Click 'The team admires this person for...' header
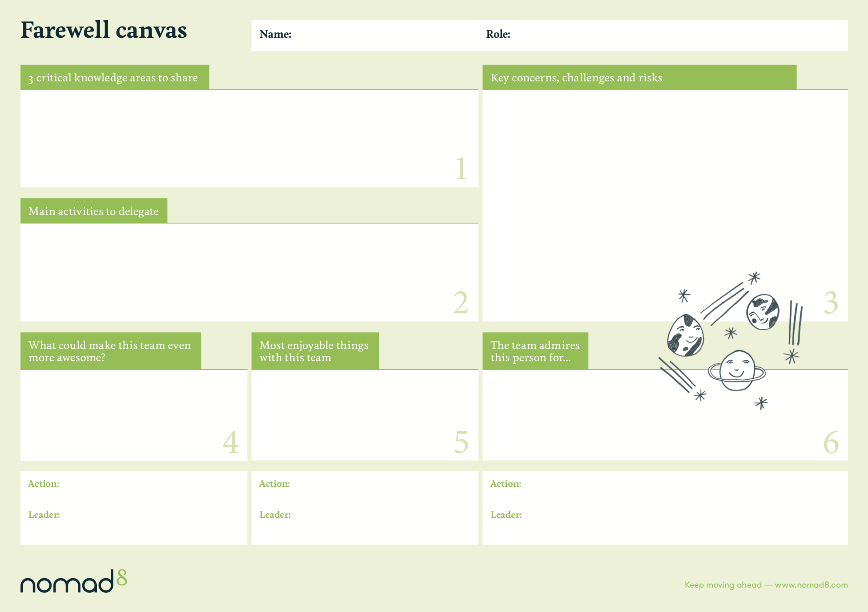The height and width of the screenshot is (612, 868). pyautogui.click(x=535, y=351)
